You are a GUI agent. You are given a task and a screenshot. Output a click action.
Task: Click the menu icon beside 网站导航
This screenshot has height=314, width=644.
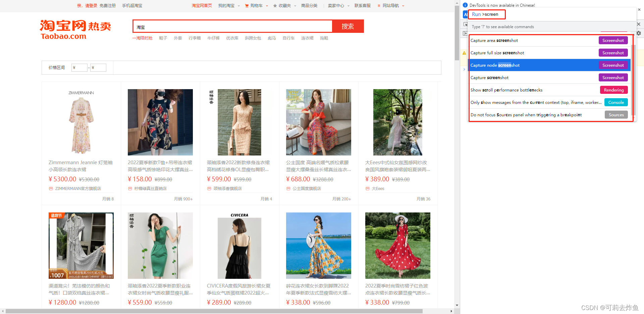[379, 6]
